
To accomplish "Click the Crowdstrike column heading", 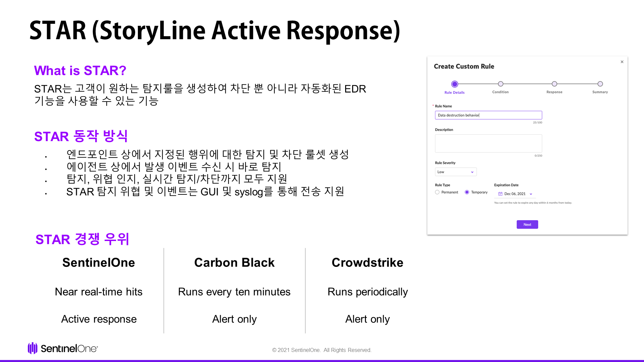I will (x=367, y=262).
